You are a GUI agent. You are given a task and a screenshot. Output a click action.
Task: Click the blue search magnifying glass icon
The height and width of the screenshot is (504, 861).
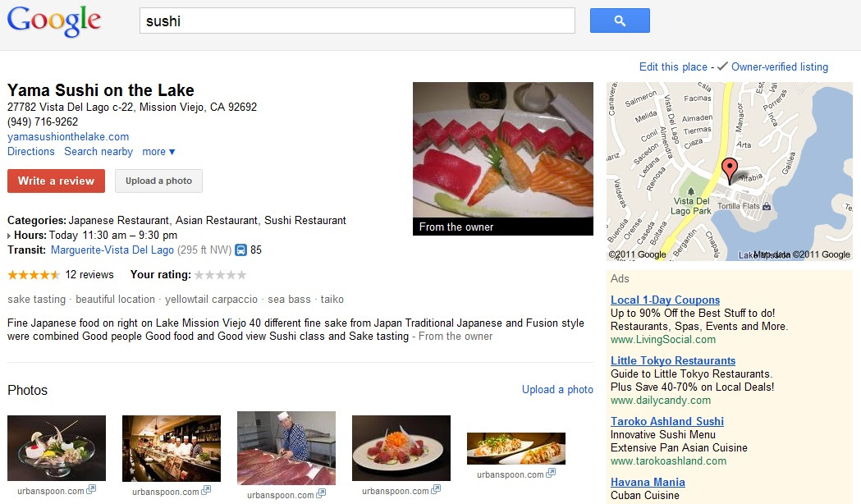click(619, 20)
